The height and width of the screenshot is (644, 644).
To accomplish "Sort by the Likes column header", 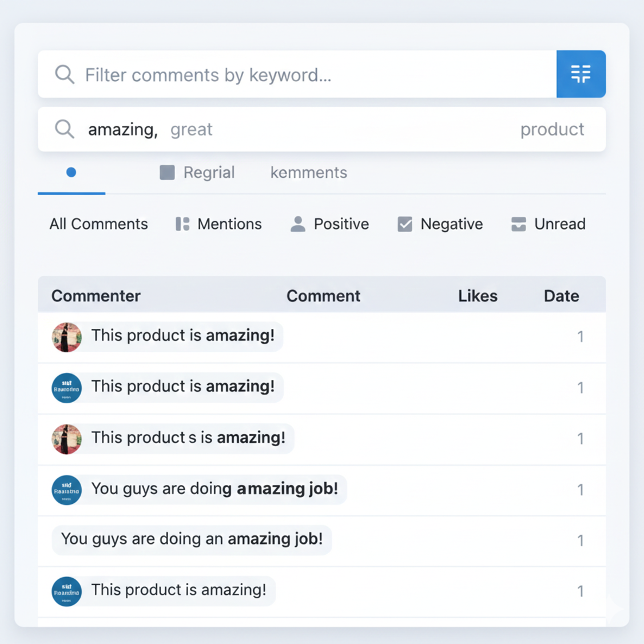I will tap(478, 296).
